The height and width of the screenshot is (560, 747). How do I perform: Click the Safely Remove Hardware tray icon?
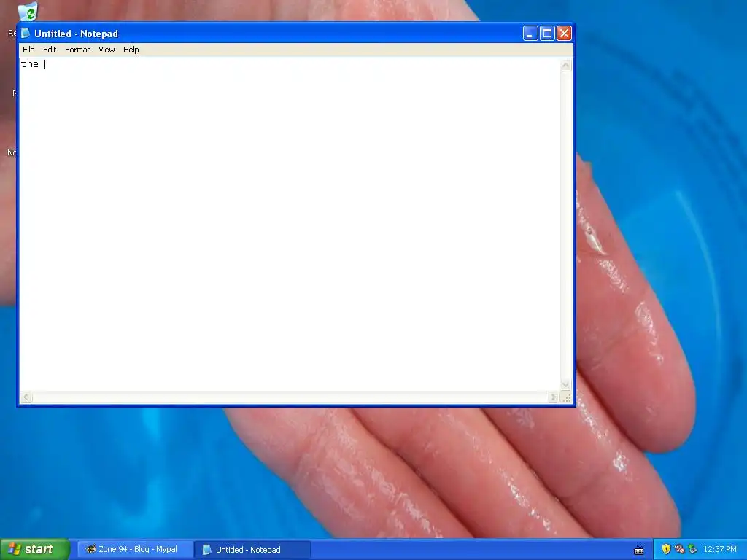tap(693, 550)
